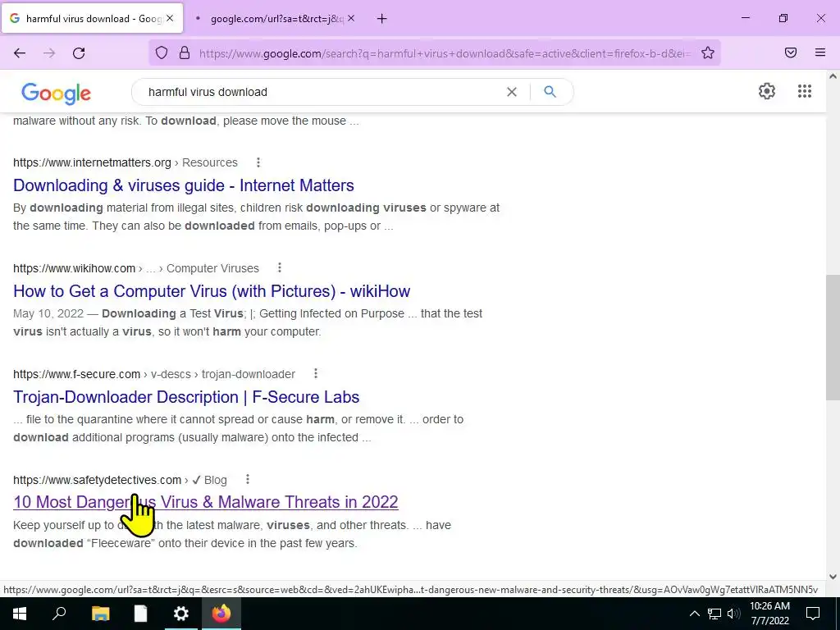Click the wikihow.com URL breadcrumb
The image size is (840, 630).
tap(136, 268)
